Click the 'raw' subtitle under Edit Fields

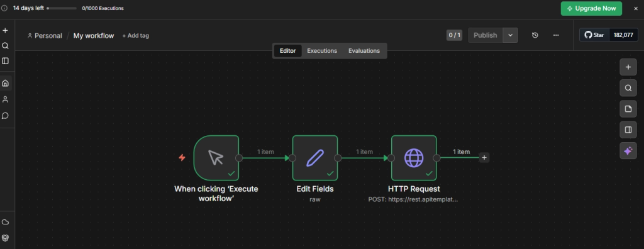[x=315, y=199]
